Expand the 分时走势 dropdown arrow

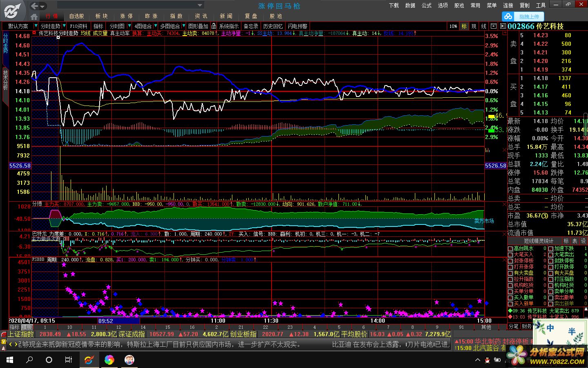[64, 26]
